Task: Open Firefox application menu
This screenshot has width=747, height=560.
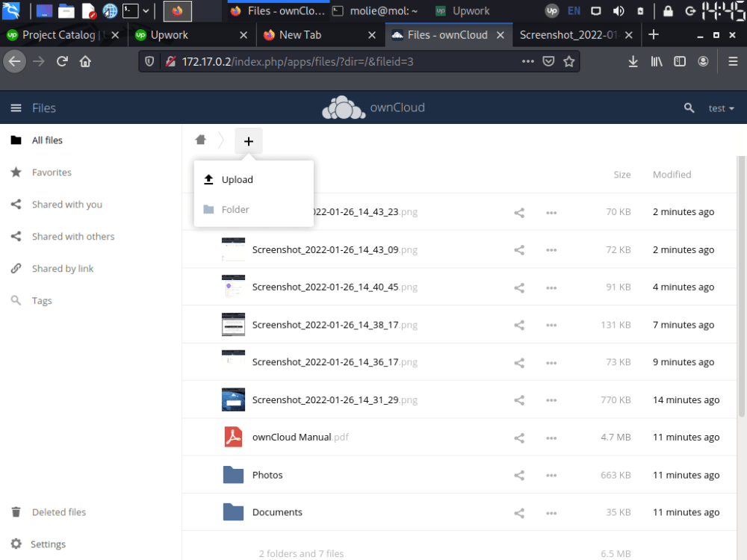Action: click(x=734, y=61)
